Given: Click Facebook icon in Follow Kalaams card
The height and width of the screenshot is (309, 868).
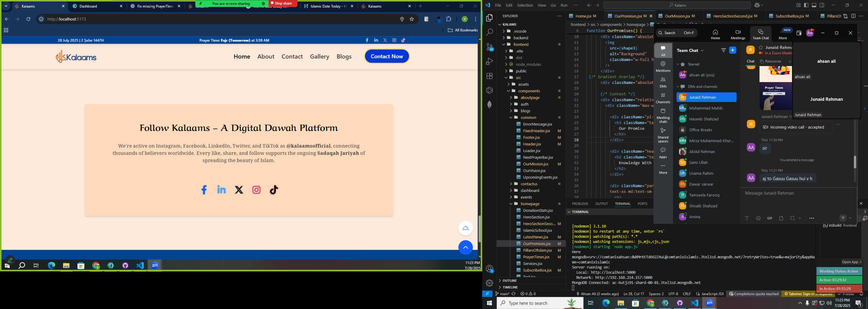Looking at the screenshot, I should 204,190.
